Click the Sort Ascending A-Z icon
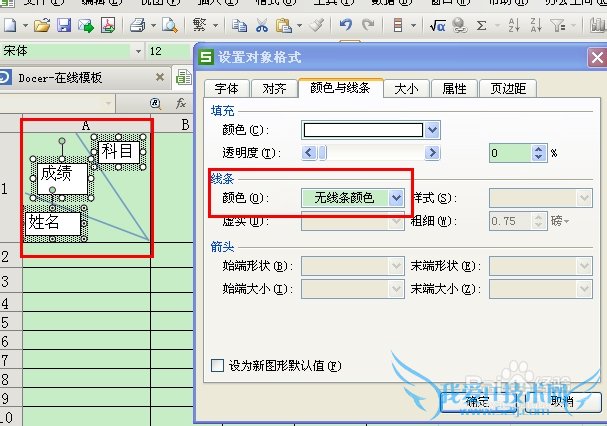The height and width of the screenshot is (426, 607). coord(514,26)
